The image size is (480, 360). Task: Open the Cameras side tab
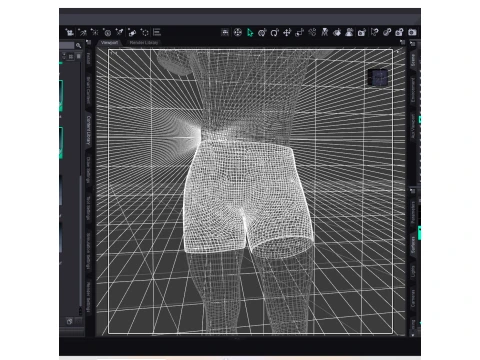413,298
